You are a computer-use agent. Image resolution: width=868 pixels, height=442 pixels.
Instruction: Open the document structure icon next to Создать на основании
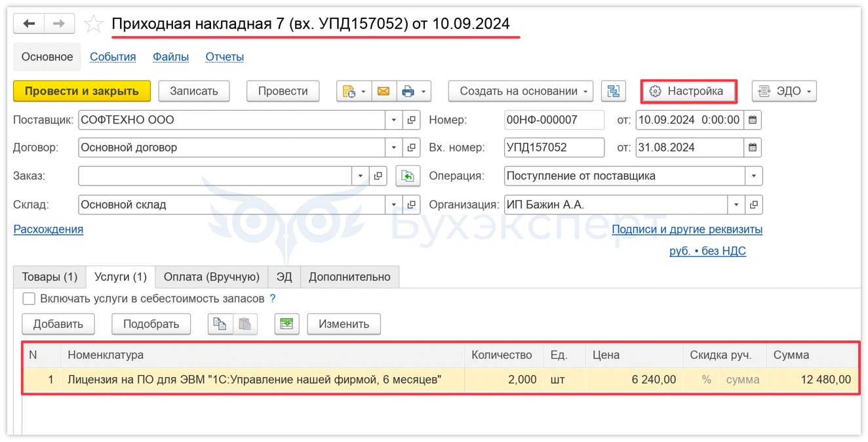[x=613, y=91]
